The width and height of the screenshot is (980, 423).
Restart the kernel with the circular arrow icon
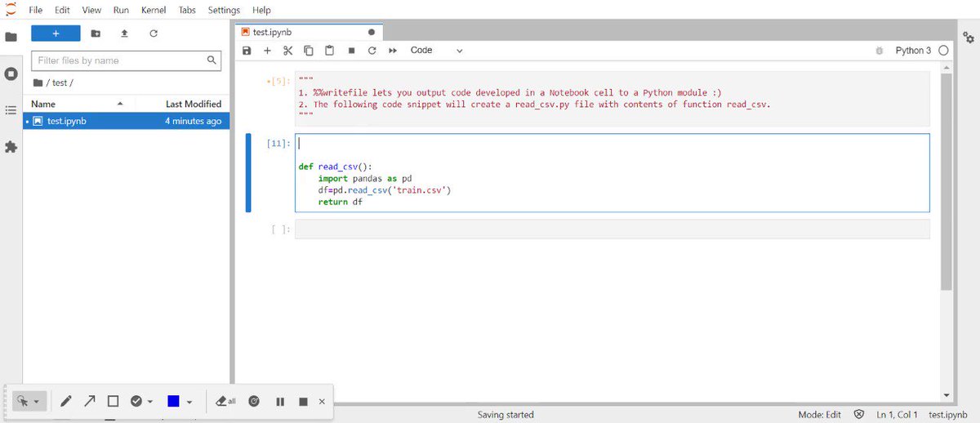coord(372,51)
